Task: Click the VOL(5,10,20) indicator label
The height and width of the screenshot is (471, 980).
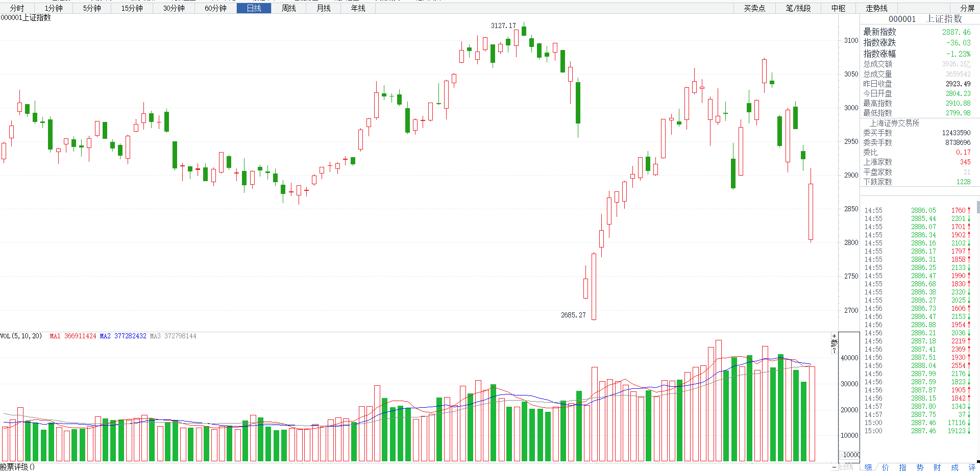Action: pos(21,336)
